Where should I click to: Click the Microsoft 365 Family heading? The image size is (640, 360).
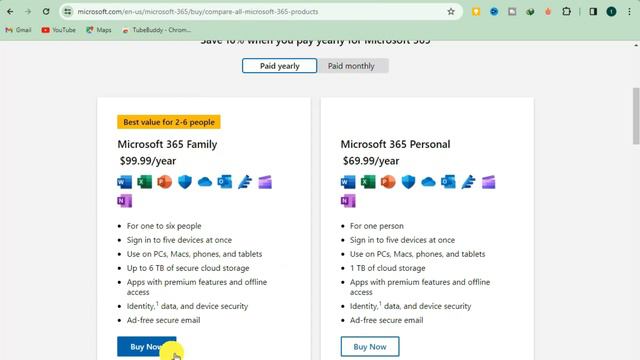(167, 144)
